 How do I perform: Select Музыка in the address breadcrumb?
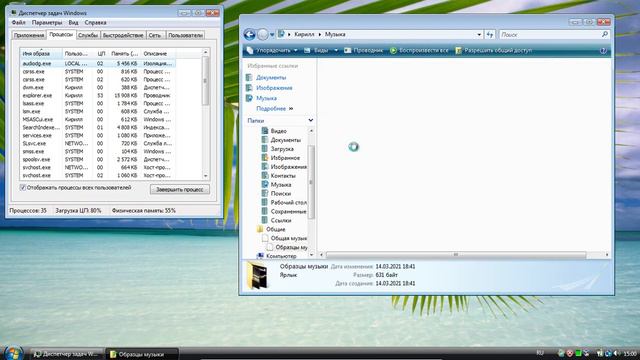(x=335, y=35)
